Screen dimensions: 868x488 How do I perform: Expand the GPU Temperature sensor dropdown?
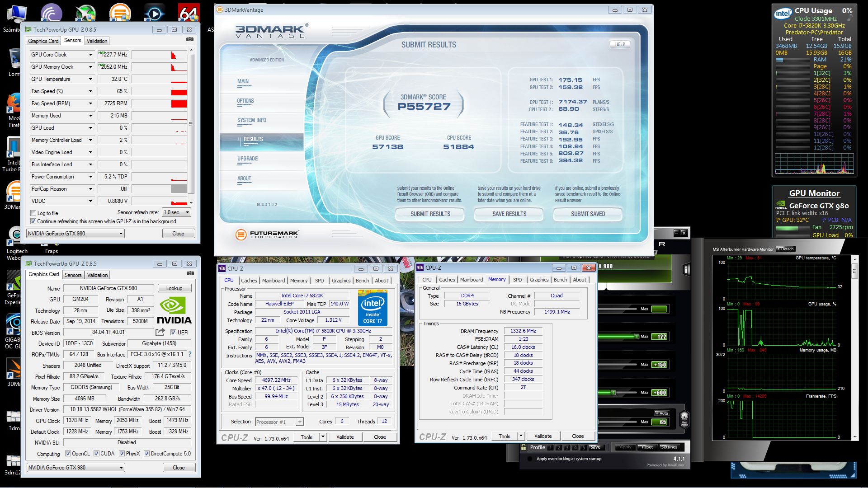click(90, 79)
